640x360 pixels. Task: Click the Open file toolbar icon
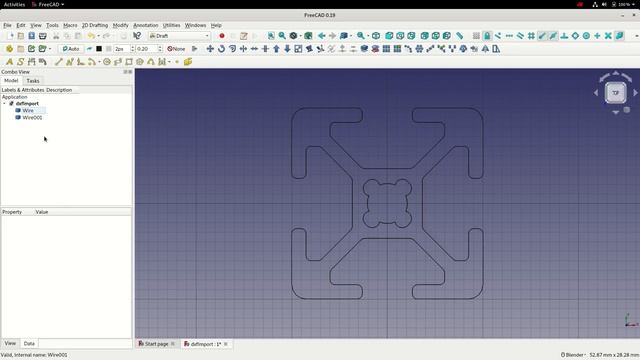(20, 36)
